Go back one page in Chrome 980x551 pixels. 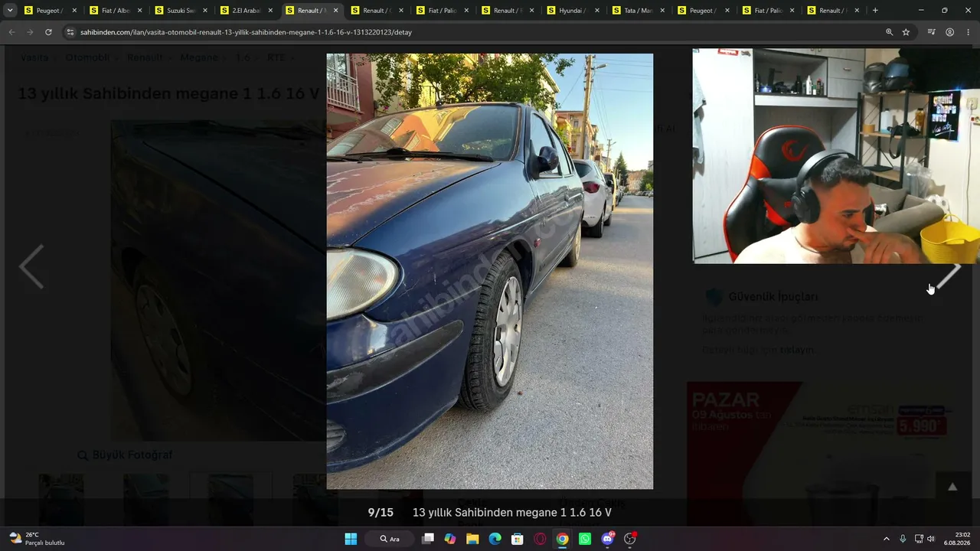[11, 32]
